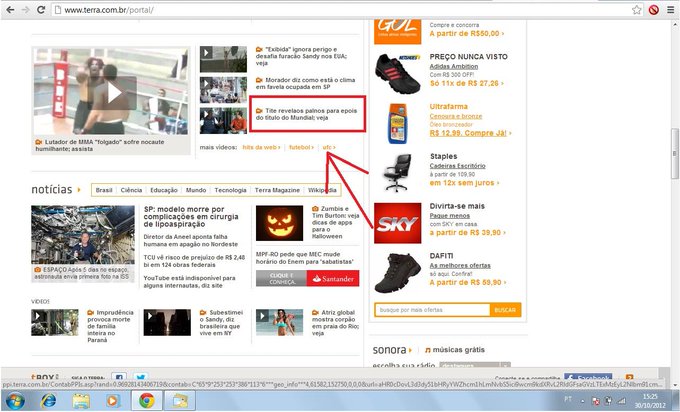Screen dimensions: 680x412
Task: Click the orange BUSCAR button
Action: pyautogui.click(x=505, y=310)
